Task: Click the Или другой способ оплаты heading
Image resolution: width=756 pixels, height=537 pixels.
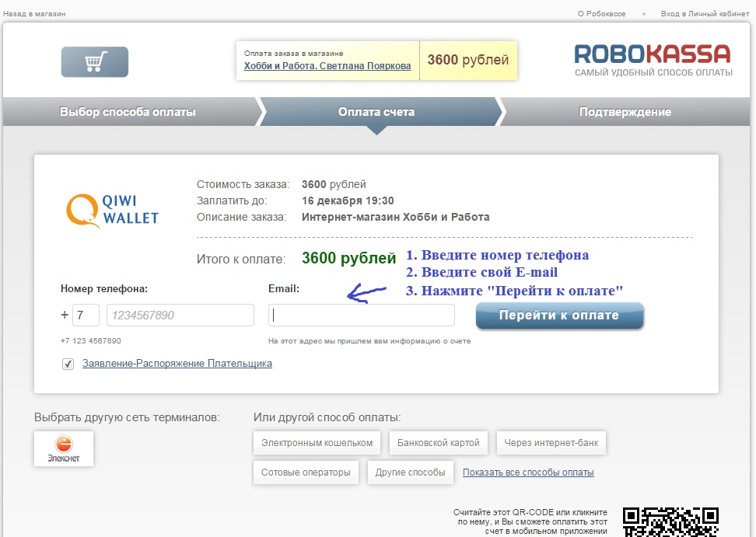Action: 327,417
